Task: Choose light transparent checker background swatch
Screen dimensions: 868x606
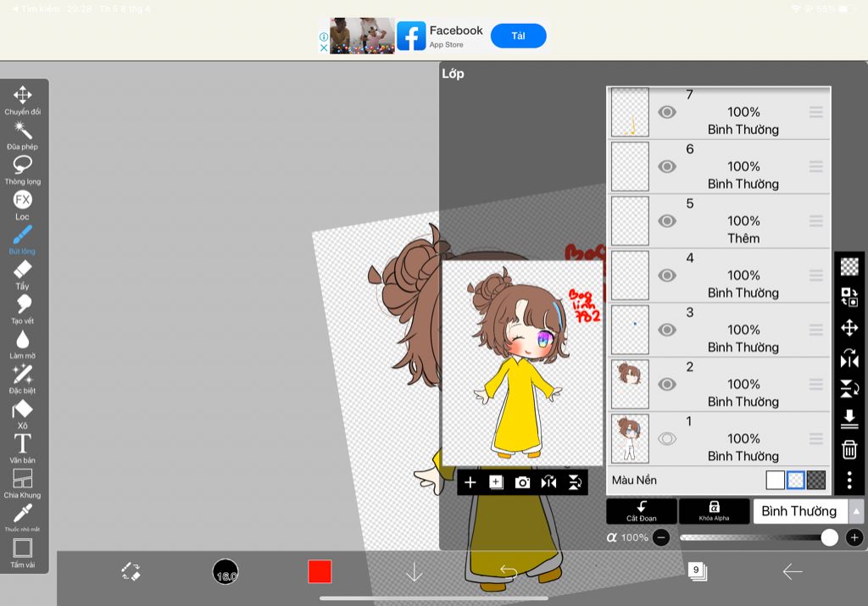Action: click(x=795, y=480)
